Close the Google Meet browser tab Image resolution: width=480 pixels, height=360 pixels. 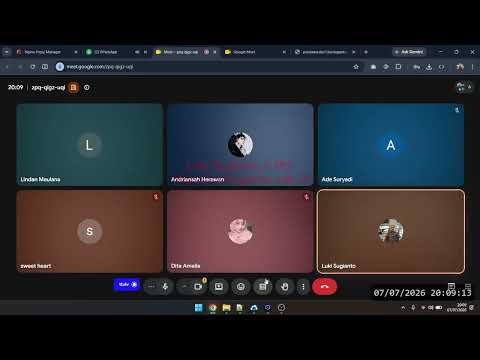[x=284, y=52]
